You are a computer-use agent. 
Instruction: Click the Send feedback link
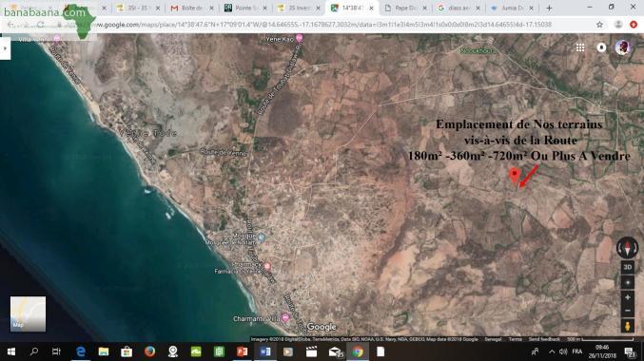coord(544,339)
